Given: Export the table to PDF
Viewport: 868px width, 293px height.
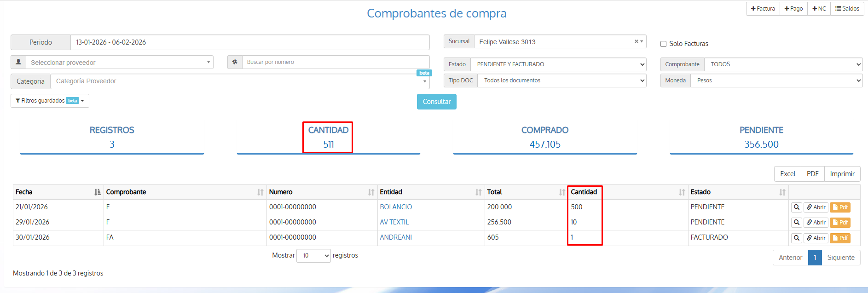Looking at the screenshot, I should tap(813, 174).
